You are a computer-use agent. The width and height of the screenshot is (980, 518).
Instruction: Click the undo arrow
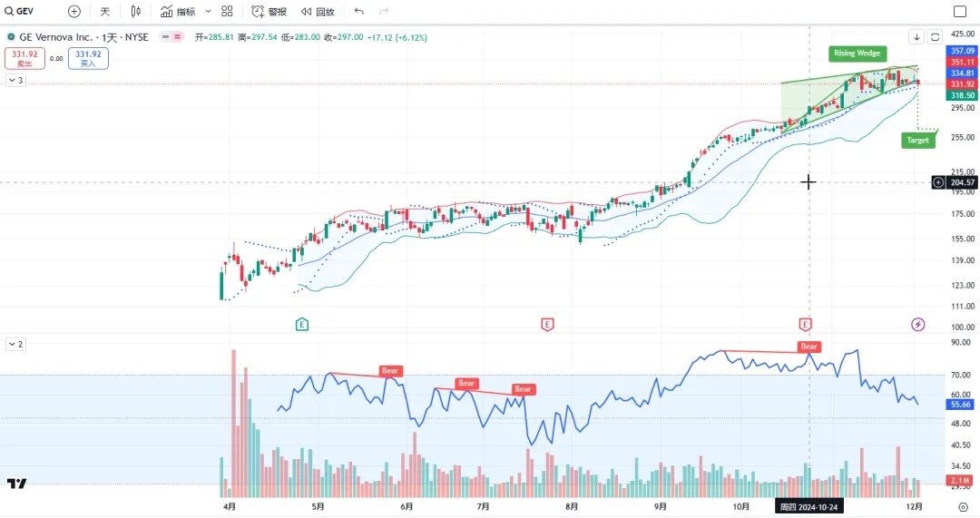tap(359, 12)
